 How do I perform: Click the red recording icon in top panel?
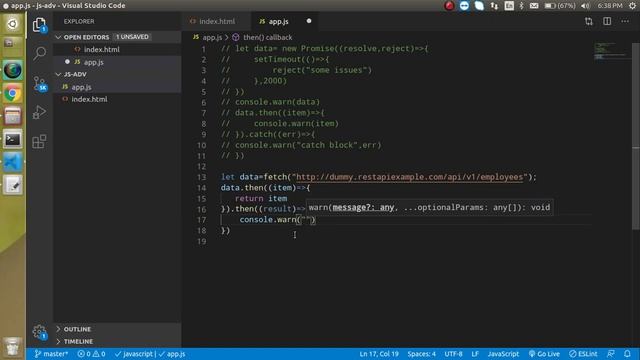coord(449,6)
